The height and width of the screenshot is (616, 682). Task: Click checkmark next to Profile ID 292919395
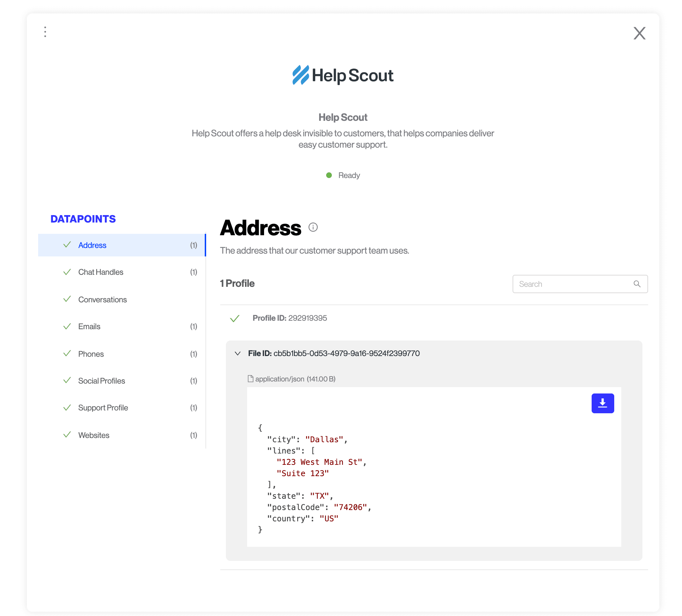(235, 318)
